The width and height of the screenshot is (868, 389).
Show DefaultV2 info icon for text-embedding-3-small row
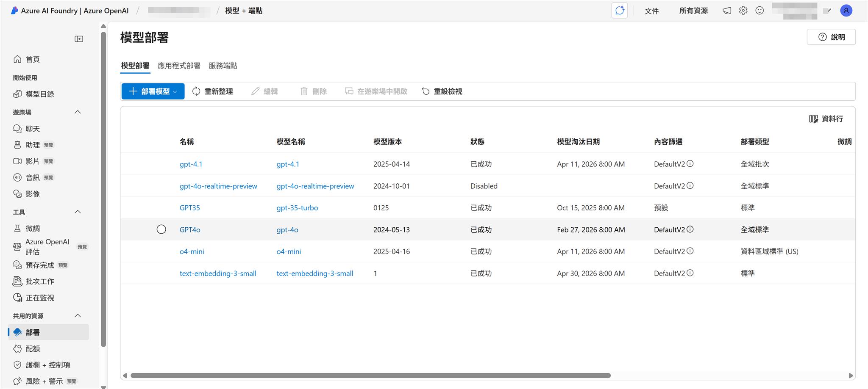tap(690, 273)
